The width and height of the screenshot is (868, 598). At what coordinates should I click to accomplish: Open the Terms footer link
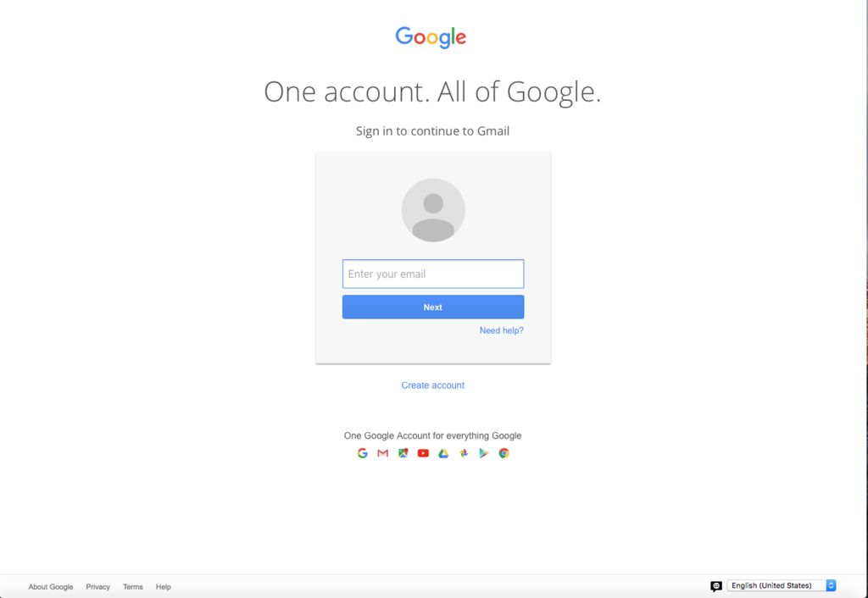(133, 587)
